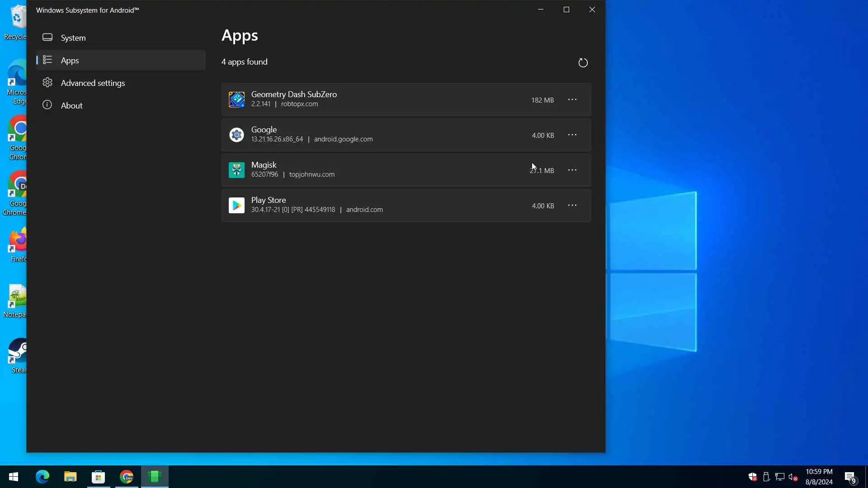Image resolution: width=868 pixels, height=488 pixels.
Task: Launch Microsoft Store from the taskbar
Action: click(x=98, y=477)
